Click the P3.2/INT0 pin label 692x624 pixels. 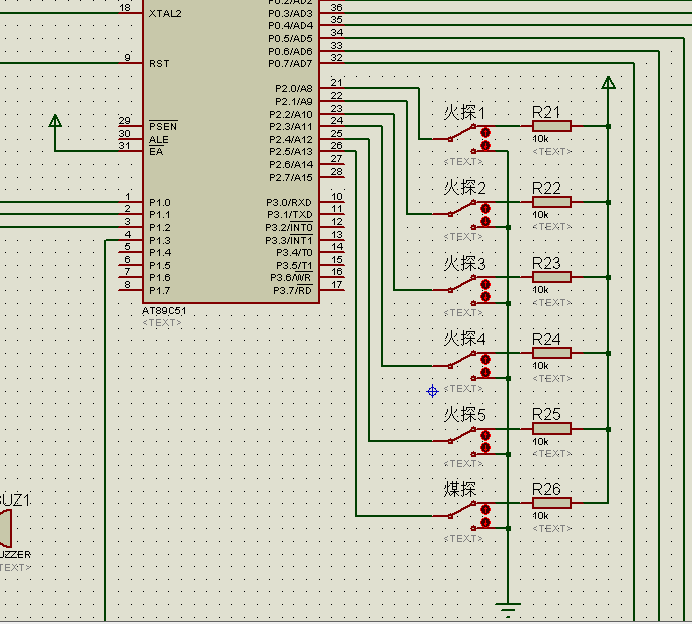pos(289,228)
